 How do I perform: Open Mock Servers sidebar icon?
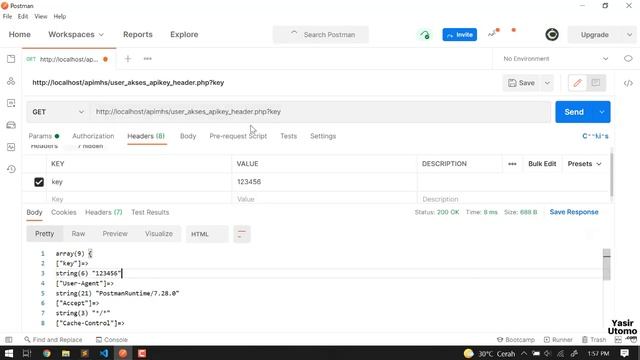pyautogui.click(x=11, y=125)
